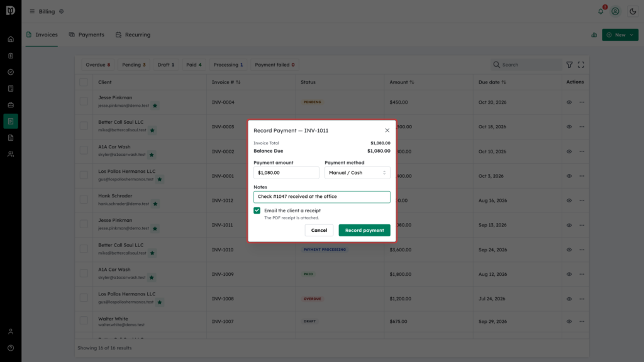
Task: Uncheck Email the client a receipt
Action: coord(257,211)
